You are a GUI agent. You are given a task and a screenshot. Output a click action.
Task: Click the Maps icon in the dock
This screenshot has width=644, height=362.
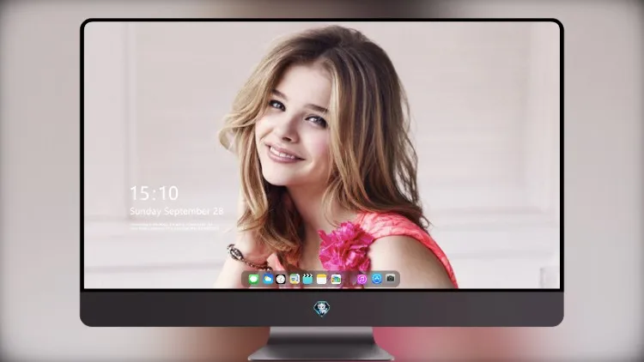click(x=295, y=280)
